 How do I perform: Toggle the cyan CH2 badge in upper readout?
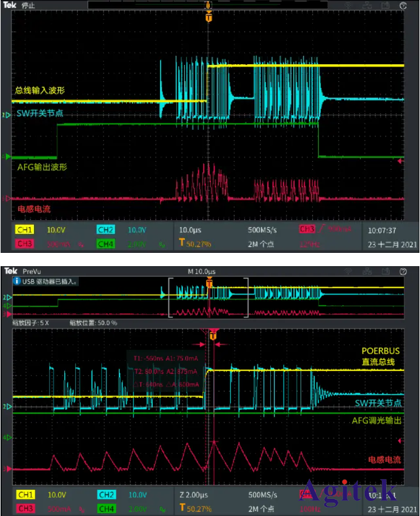click(x=105, y=230)
